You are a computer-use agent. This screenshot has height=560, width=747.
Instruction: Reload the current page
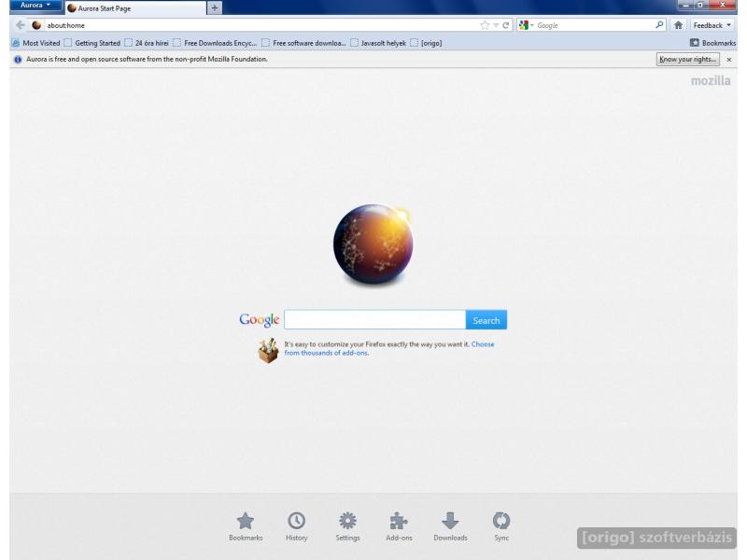(x=505, y=25)
